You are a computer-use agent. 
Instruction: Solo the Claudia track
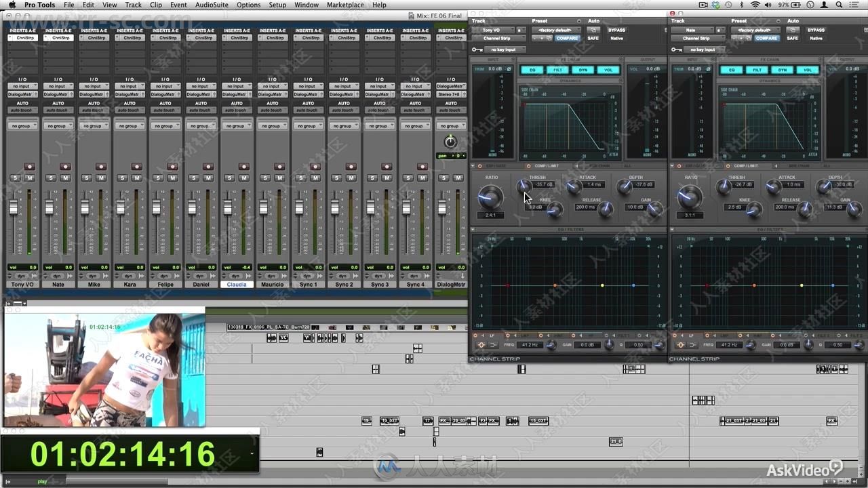[229, 178]
